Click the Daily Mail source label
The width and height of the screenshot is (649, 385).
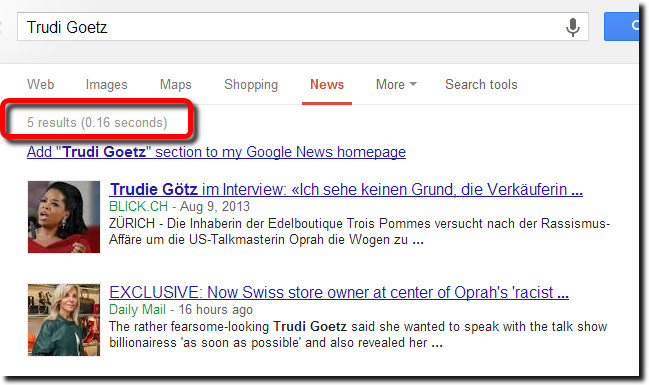pyautogui.click(x=137, y=310)
